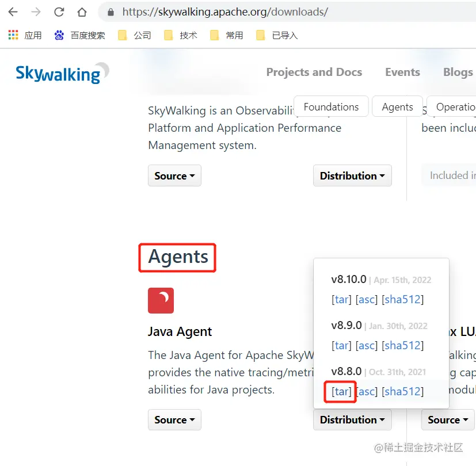This screenshot has height=466, width=476.
Task: Expand Java Agent Source dropdown
Action: pos(174,419)
